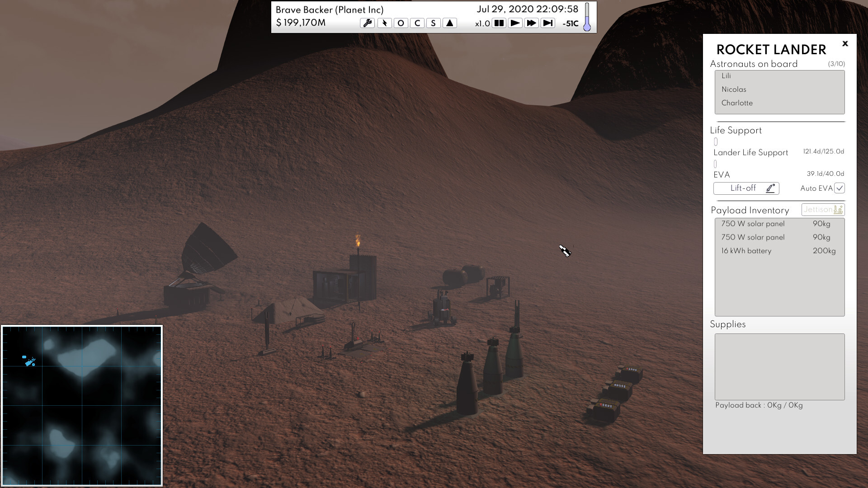Click the skip-to-next event button
868x488 pixels.
click(x=547, y=23)
